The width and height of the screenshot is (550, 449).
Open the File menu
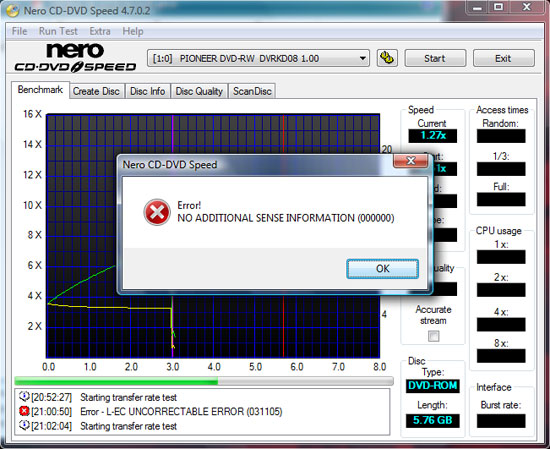tap(19, 31)
